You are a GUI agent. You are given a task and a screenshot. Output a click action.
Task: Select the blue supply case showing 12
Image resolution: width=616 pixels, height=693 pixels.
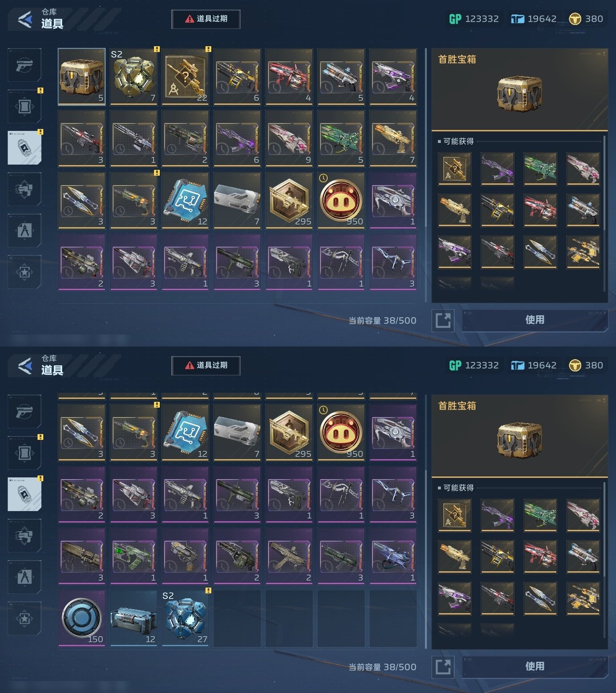point(133,618)
